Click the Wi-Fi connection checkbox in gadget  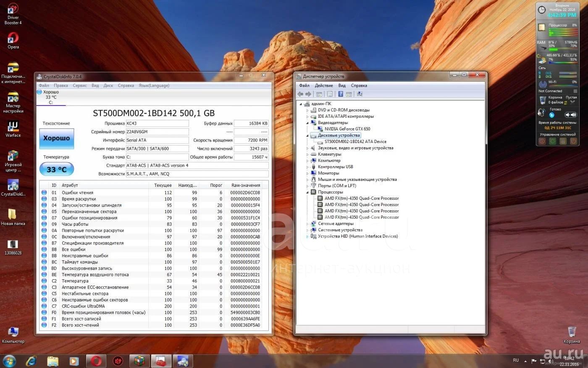(575, 91)
